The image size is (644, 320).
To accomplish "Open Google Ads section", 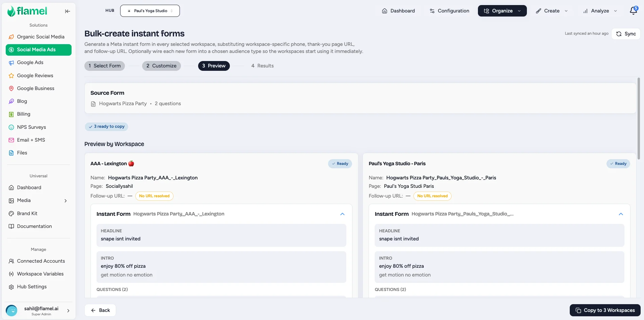I will pyautogui.click(x=38, y=62).
